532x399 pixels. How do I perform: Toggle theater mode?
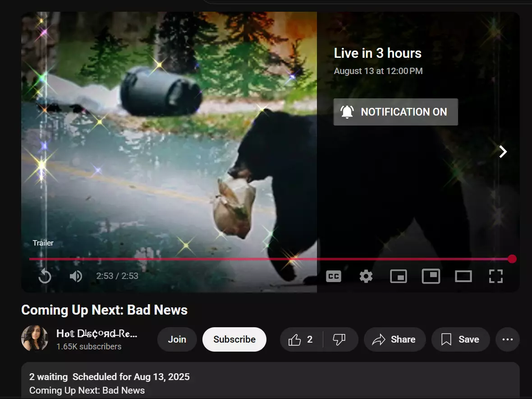(463, 276)
